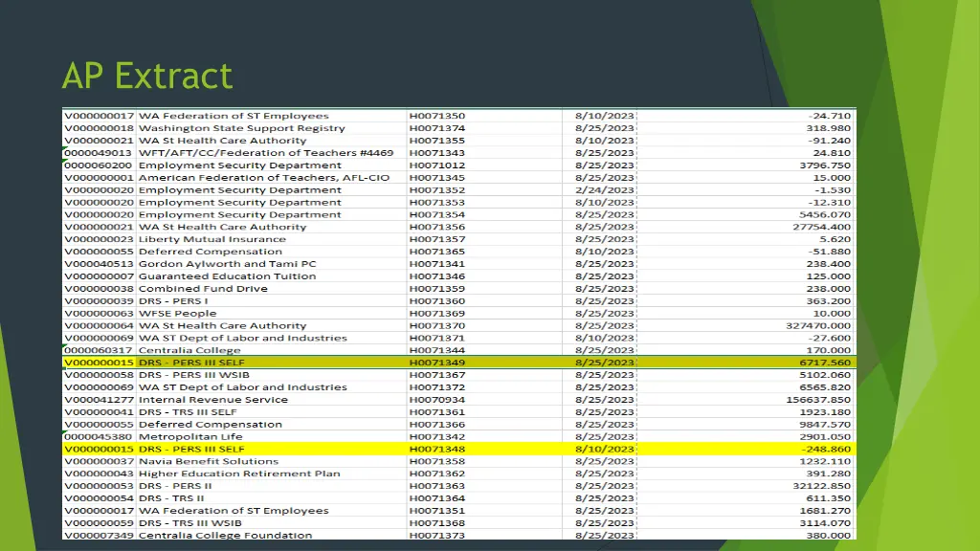980x551 pixels.
Task: Click amount 156637.850
Action: 818,400
